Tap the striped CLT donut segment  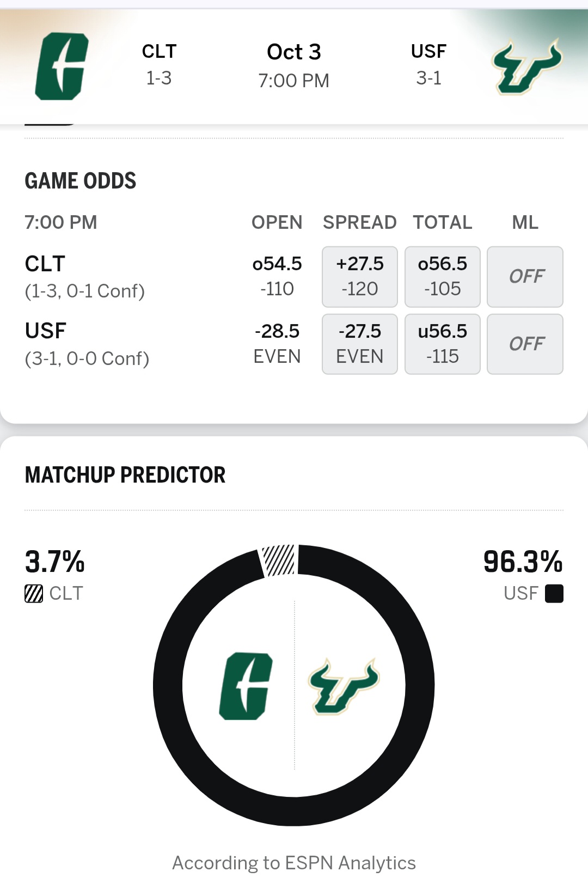click(279, 560)
